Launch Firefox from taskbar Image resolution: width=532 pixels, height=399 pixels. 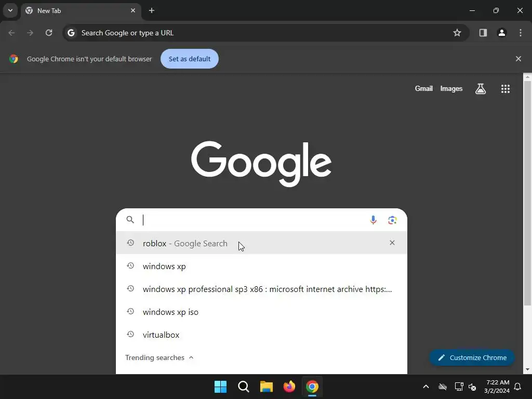coord(289,387)
